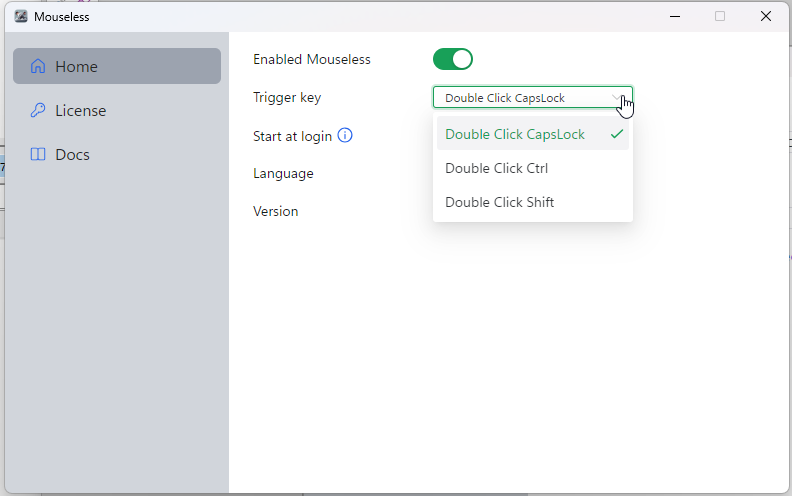Click the Enabled Mouseless label
The image size is (792, 496).
coord(312,60)
